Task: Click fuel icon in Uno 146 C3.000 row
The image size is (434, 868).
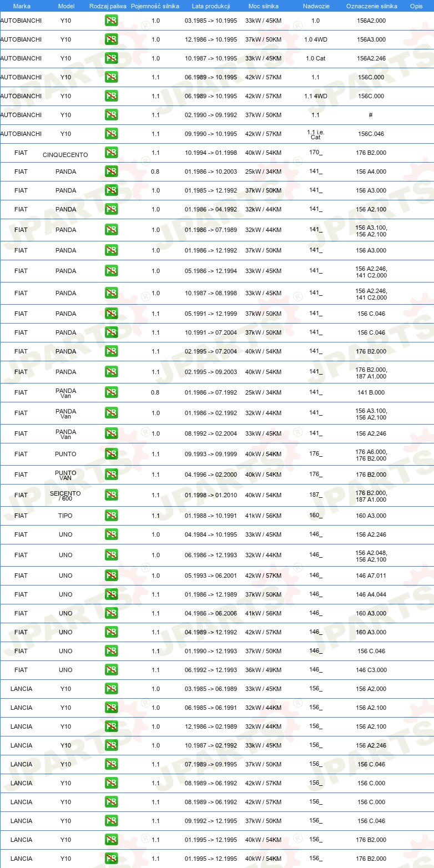Action: [x=111, y=670]
